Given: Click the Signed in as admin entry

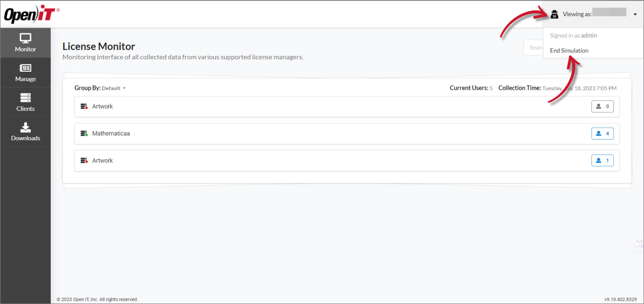Looking at the screenshot, I should (573, 35).
